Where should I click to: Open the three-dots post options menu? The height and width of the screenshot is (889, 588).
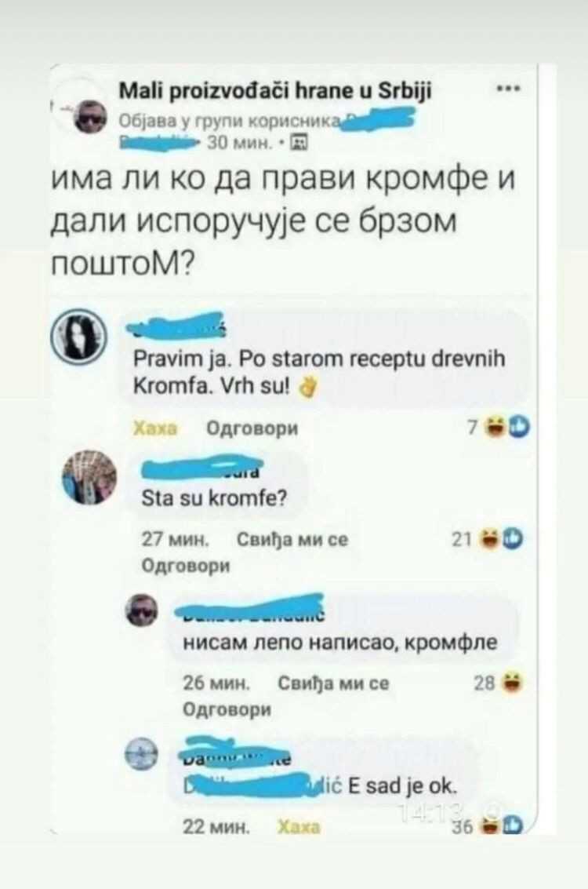tap(508, 89)
